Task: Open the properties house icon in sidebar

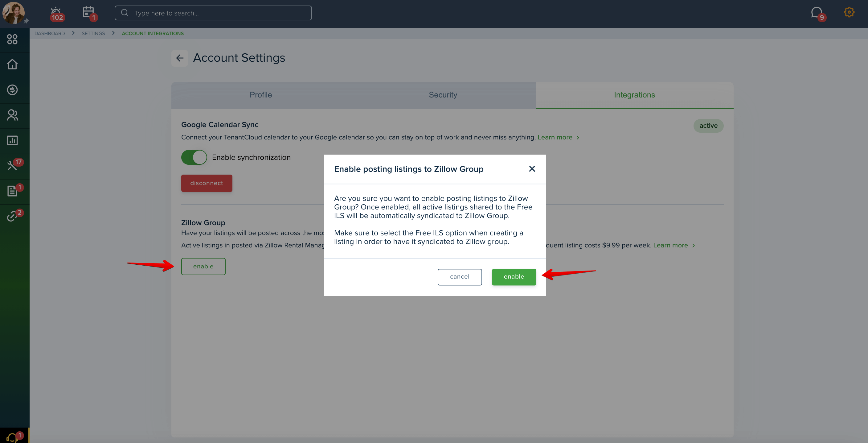Action: (x=12, y=64)
